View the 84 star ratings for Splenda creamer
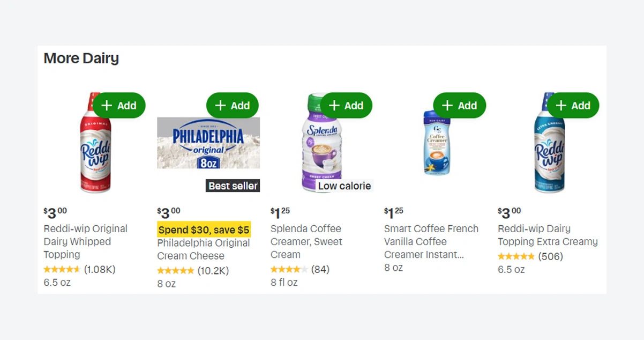This screenshot has height=340, width=644. 299,269
